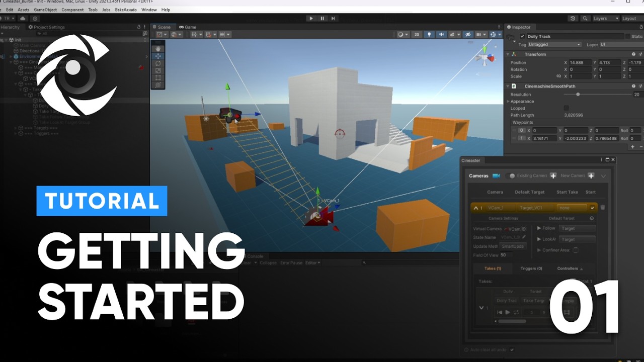The image size is (644, 362).
Task: Switch to the Game tab
Action: 188,27
